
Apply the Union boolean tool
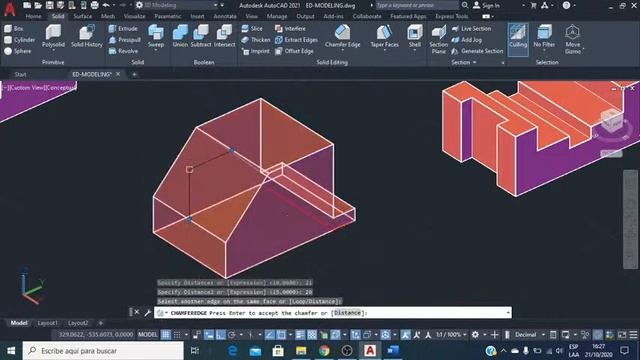click(x=180, y=36)
